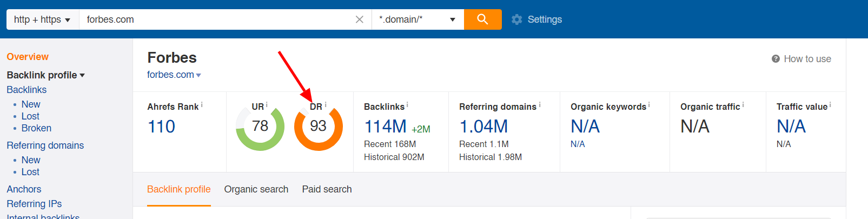Click info icon beside Backlinks heading
This screenshot has height=219, width=868.
click(x=407, y=105)
